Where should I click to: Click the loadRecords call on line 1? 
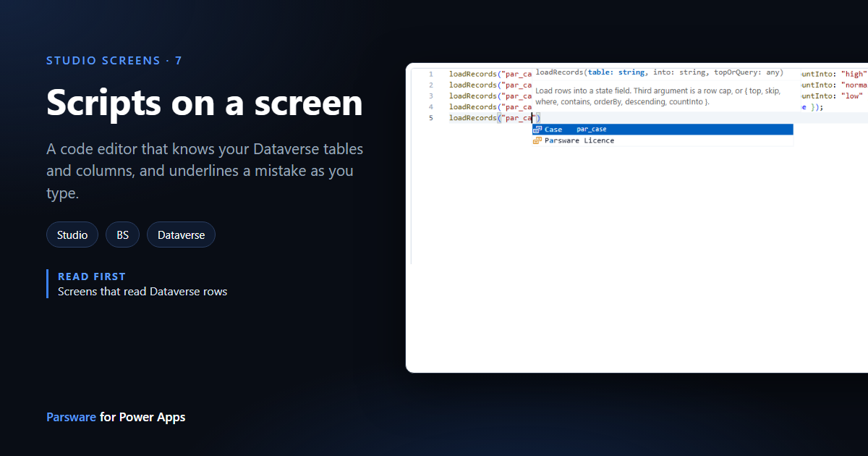[491, 74]
